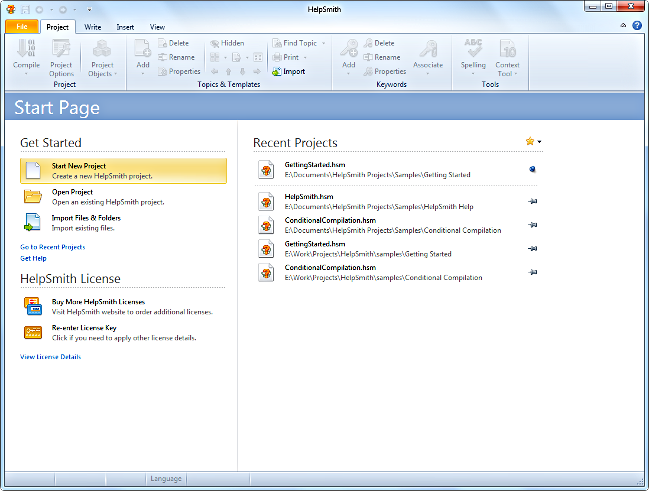Run the Spelling check tool
Image resolution: width=649 pixels, height=491 pixels.
[473, 57]
